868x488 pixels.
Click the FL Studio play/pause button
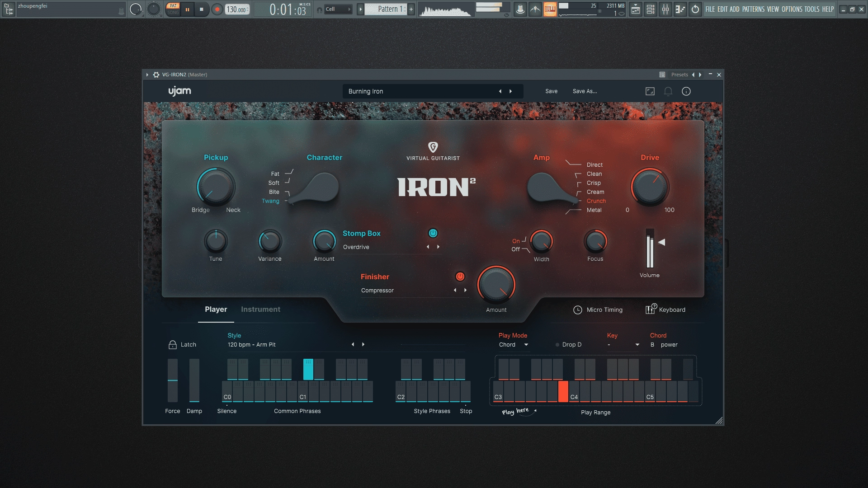click(x=187, y=9)
